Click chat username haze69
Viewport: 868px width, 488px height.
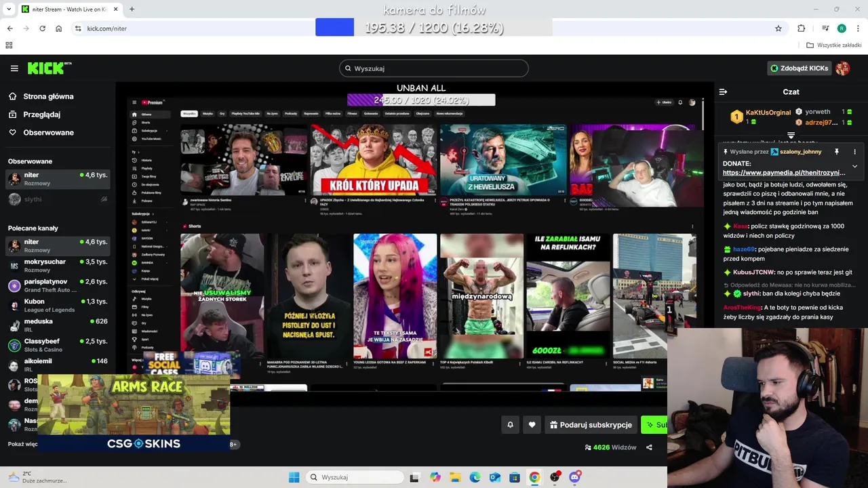[744, 249]
